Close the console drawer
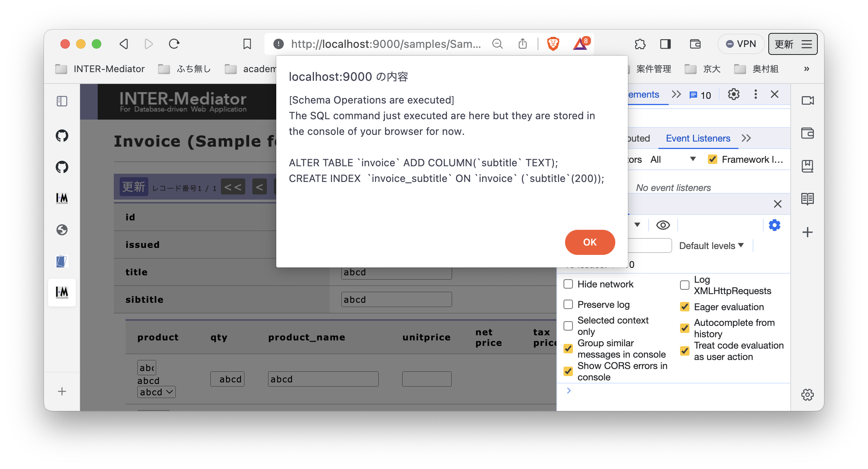The height and width of the screenshot is (469, 868). pyautogui.click(x=778, y=204)
